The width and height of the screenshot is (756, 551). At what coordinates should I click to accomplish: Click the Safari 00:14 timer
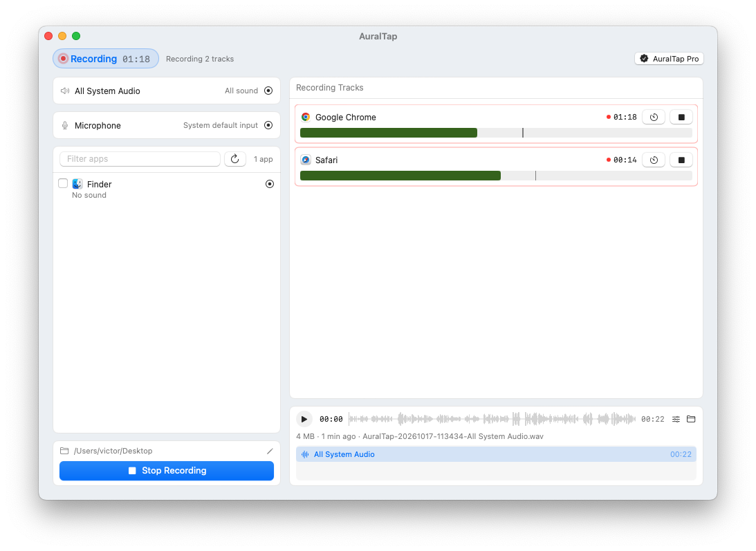pyautogui.click(x=625, y=160)
